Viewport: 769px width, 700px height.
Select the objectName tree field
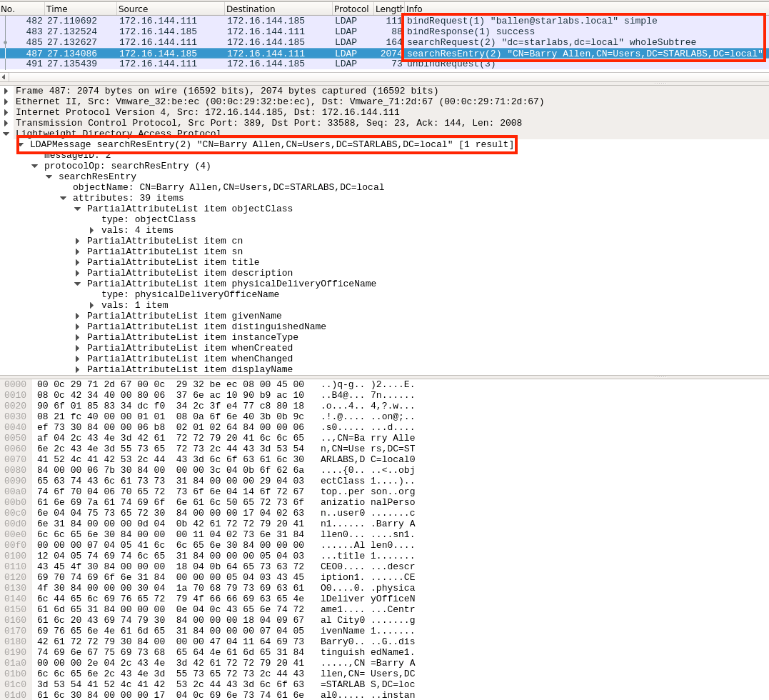(x=228, y=188)
